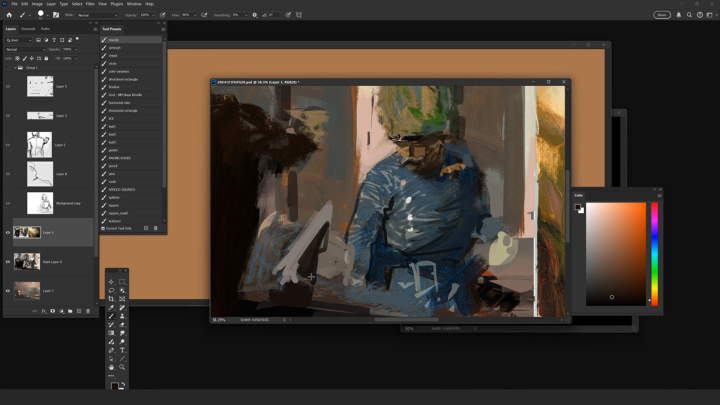Select the Hand tool
Screen dimensions: 720x405
click(x=111, y=367)
